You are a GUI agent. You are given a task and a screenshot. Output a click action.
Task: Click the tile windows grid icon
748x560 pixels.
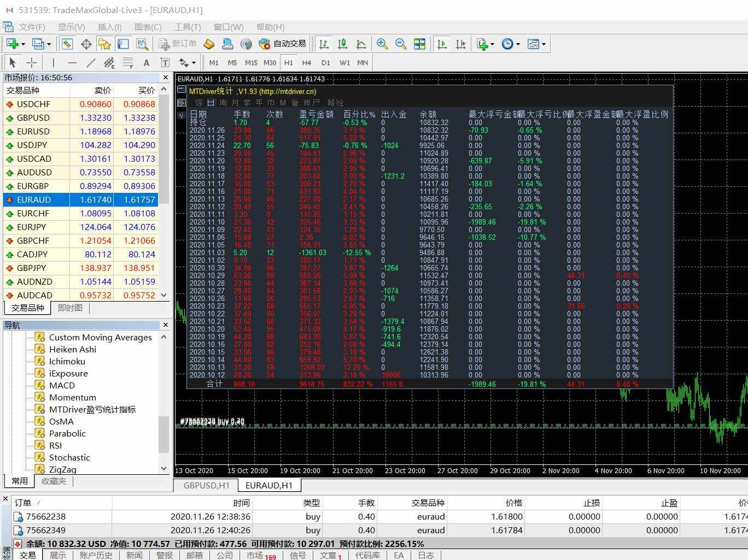419,44
